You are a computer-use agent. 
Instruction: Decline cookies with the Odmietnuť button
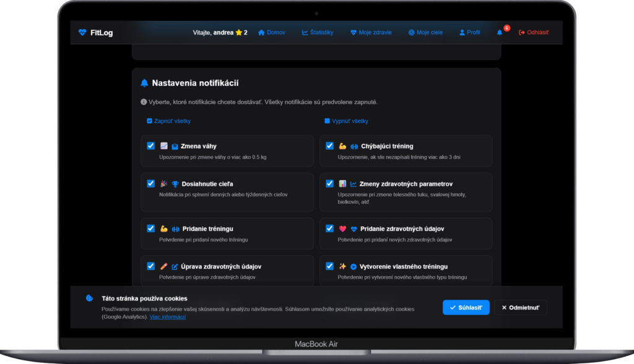(520, 307)
